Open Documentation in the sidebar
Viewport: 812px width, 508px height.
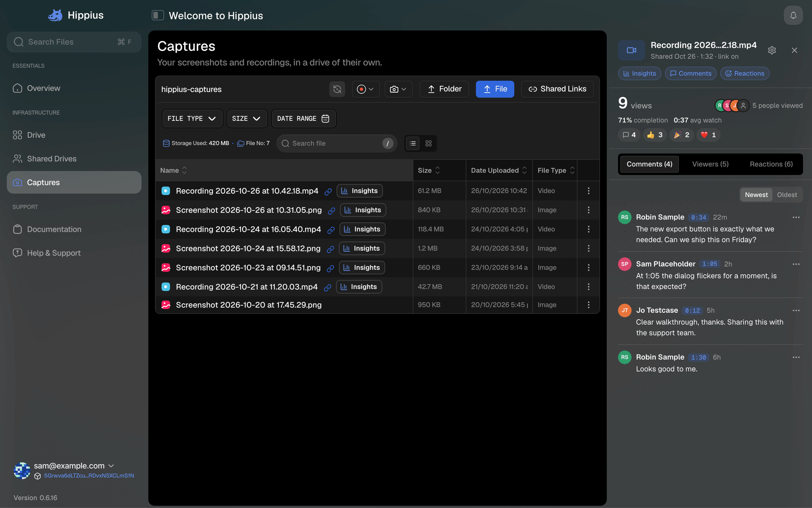coord(74,230)
